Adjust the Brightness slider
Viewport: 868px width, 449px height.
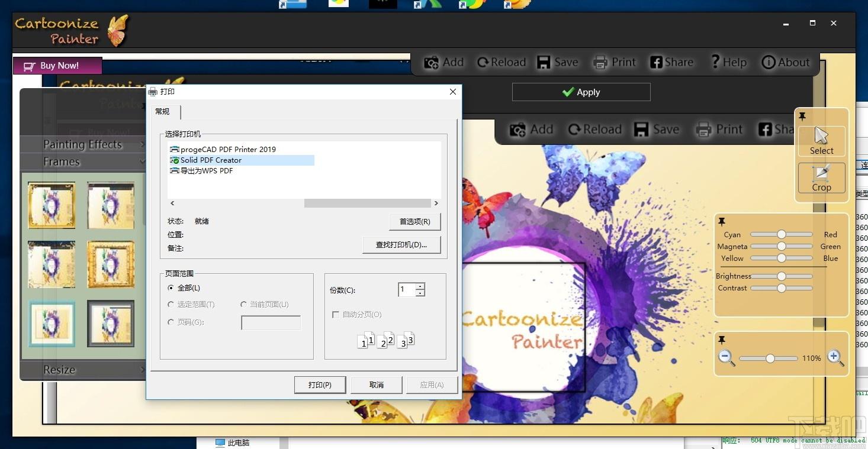(x=782, y=276)
